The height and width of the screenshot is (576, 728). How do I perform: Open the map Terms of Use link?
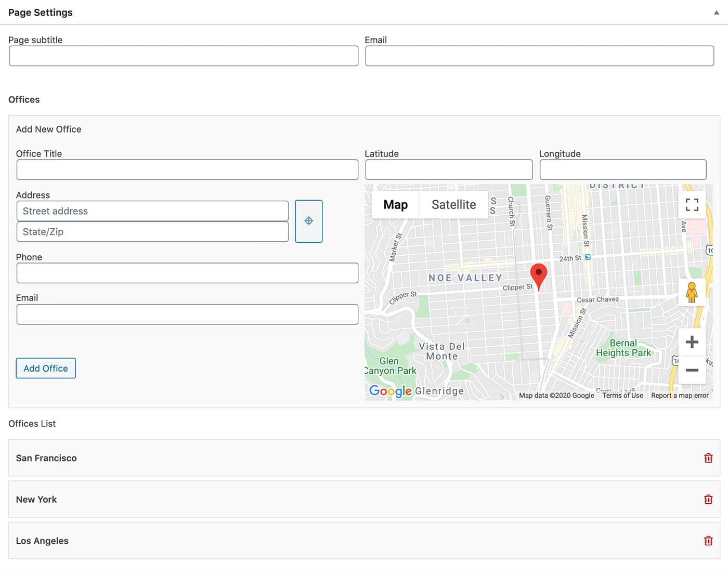pyautogui.click(x=622, y=396)
